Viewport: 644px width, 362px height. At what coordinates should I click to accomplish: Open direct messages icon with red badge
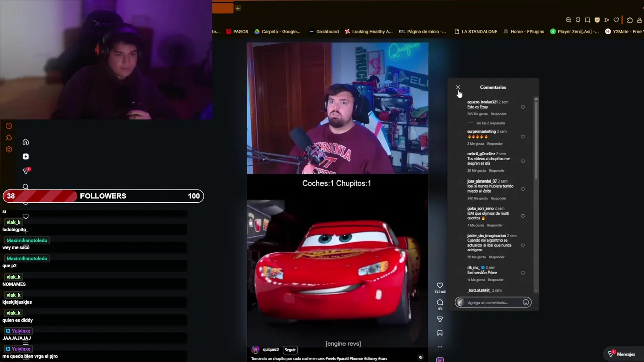[x=26, y=171]
